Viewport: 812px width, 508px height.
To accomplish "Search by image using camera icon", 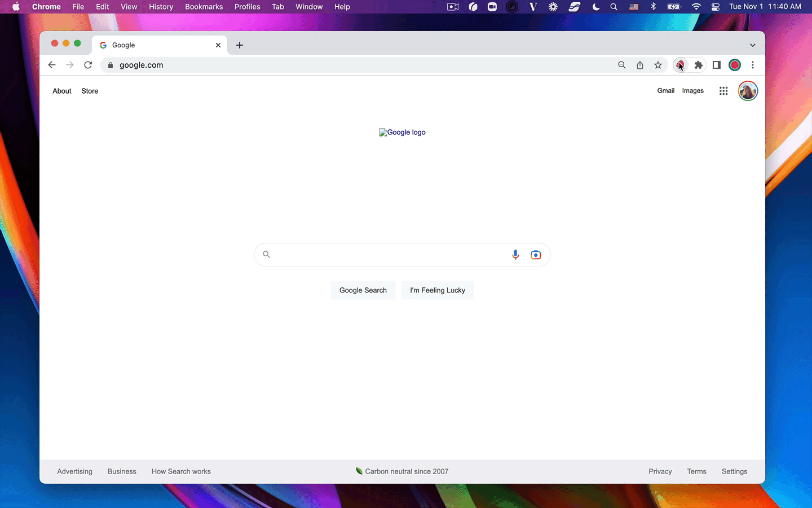I will tap(536, 255).
